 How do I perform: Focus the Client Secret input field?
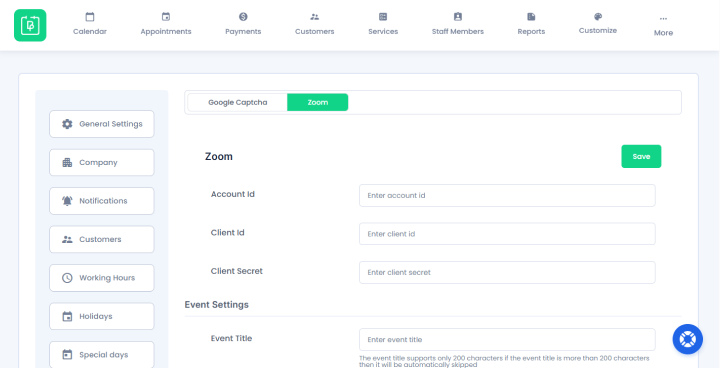(x=507, y=272)
